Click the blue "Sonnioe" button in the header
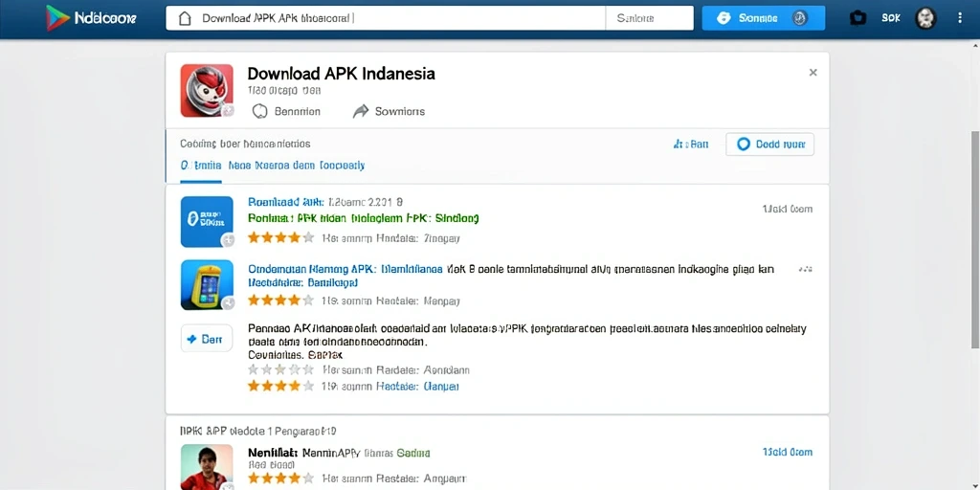Image resolution: width=980 pixels, height=490 pixels. click(763, 18)
